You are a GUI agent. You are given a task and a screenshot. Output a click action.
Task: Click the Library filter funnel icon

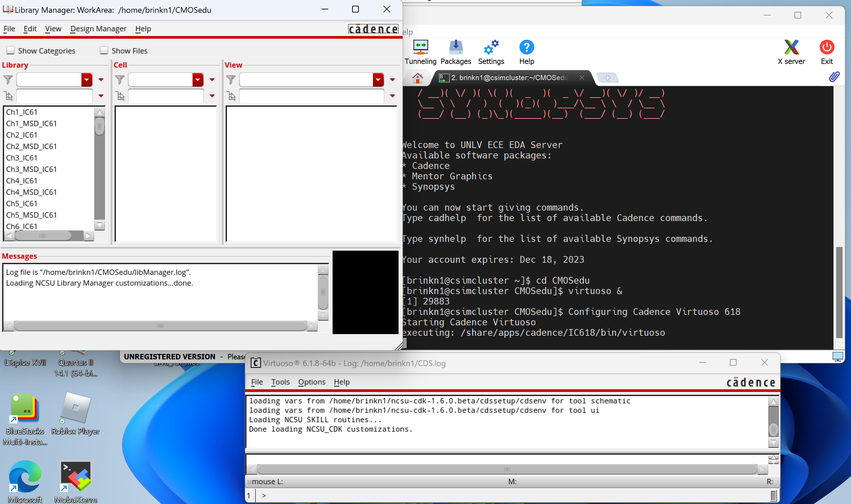tap(8, 80)
